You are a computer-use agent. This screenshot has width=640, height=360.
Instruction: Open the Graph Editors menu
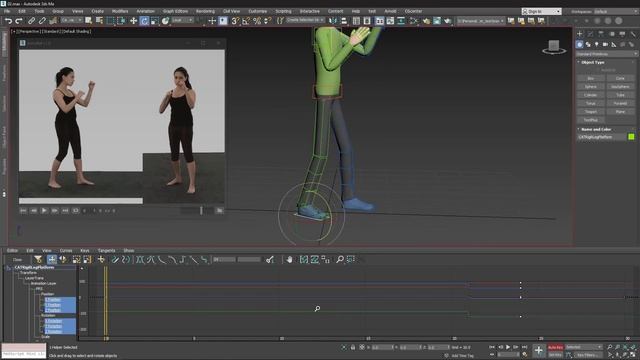click(175, 11)
